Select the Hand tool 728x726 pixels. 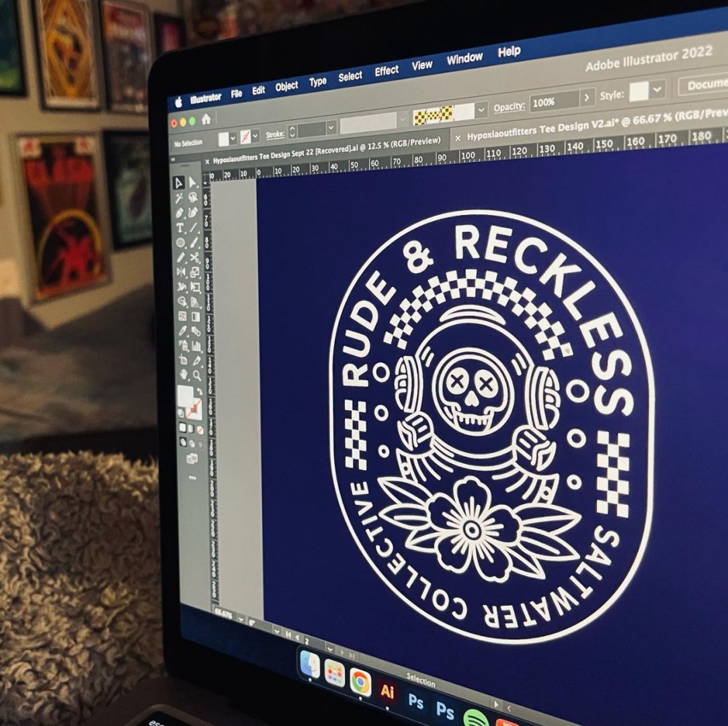click(x=184, y=374)
